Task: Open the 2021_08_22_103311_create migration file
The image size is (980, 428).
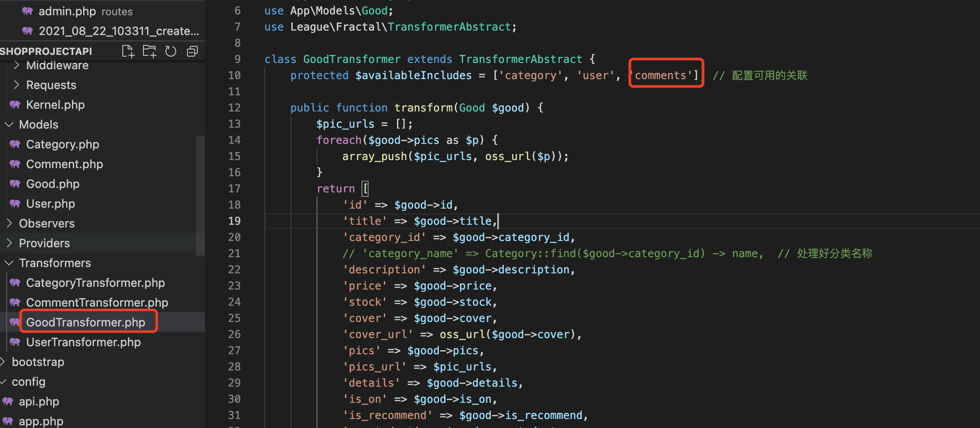Action: [x=119, y=31]
